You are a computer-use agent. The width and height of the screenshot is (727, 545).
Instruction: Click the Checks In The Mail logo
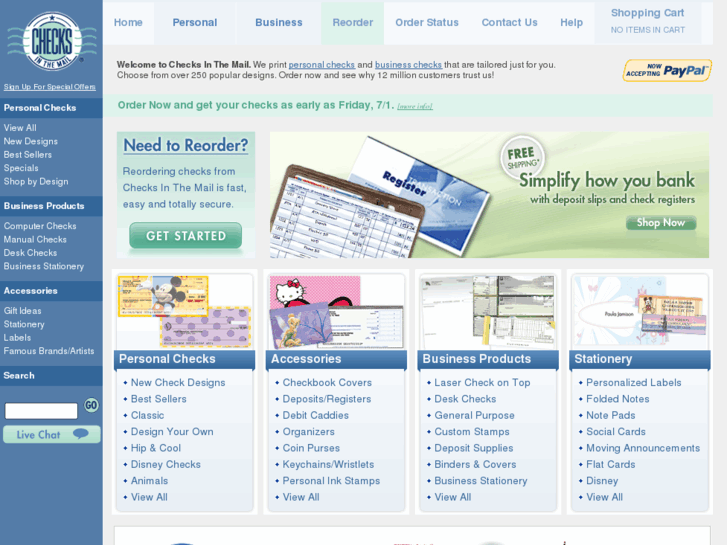51,41
